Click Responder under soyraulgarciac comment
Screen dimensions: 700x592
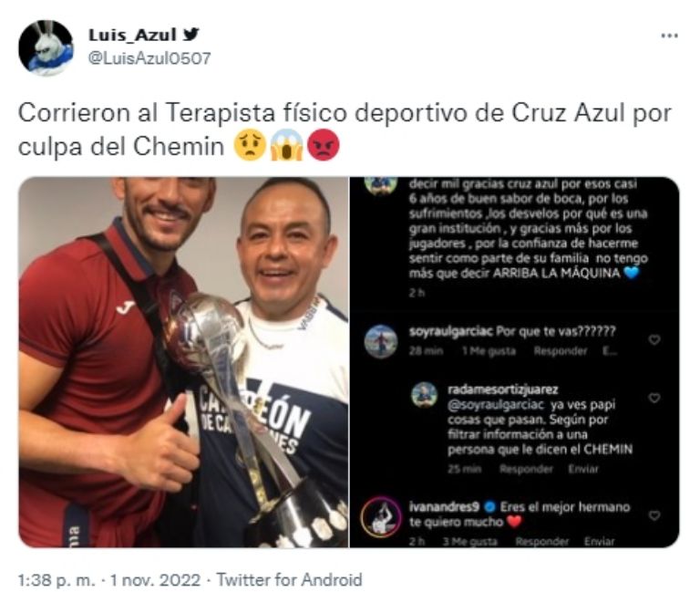point(561,351)
